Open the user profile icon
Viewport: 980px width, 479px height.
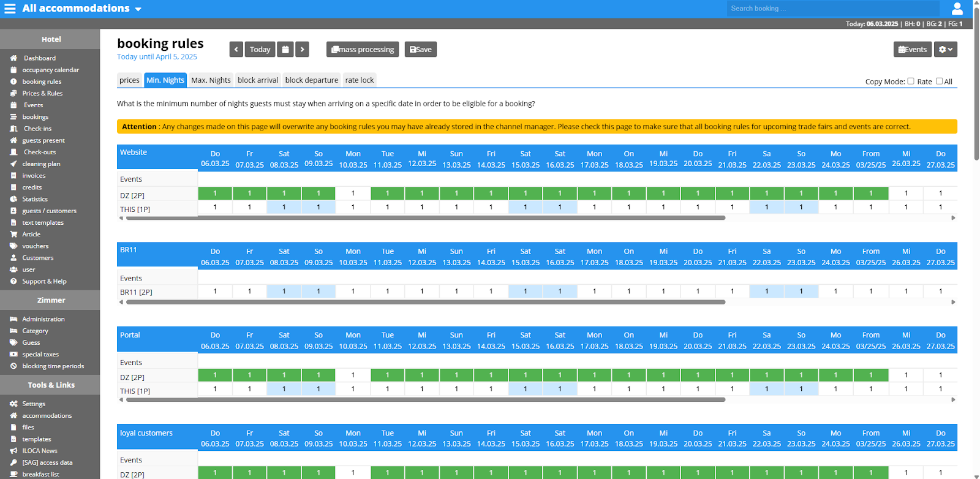point(957,9)
